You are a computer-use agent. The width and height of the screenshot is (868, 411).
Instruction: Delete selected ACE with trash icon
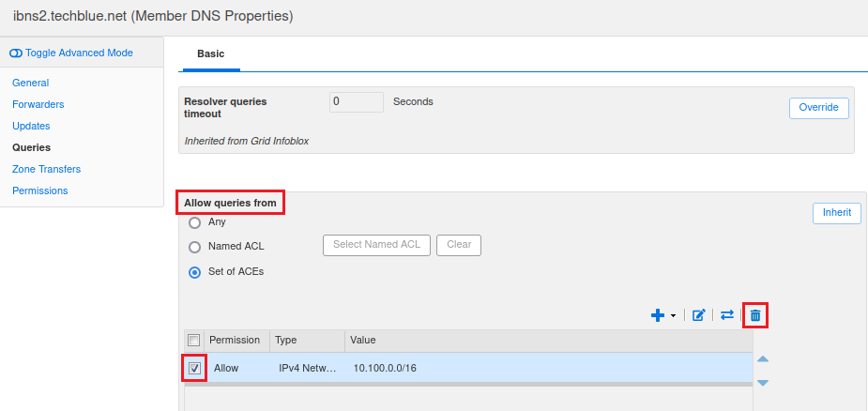(x=755, y=315)
